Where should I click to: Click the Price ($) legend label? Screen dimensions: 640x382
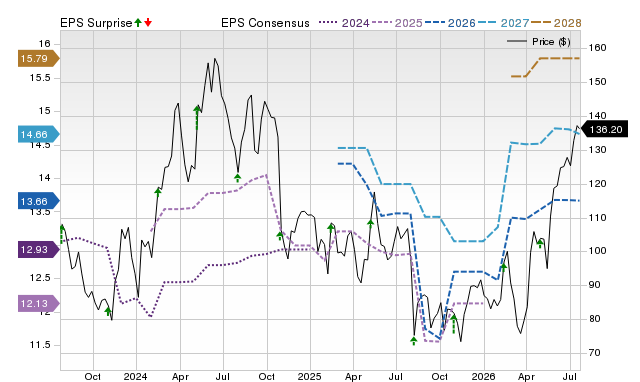551,42
